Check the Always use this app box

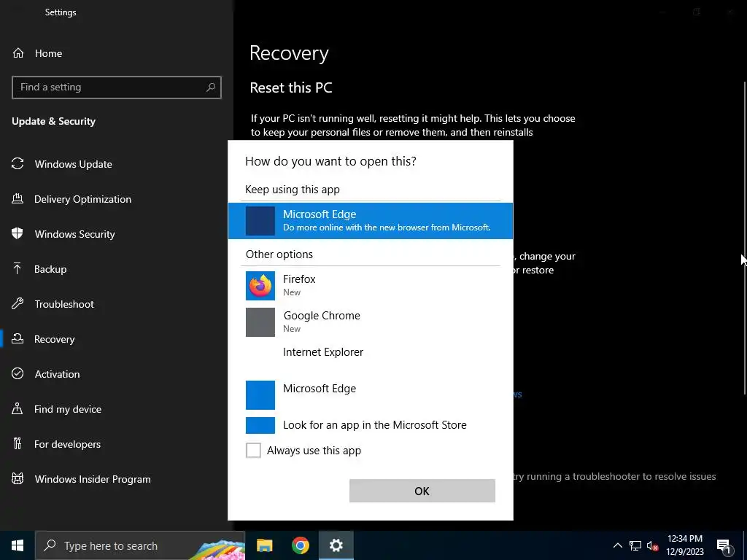click(253, 450)
